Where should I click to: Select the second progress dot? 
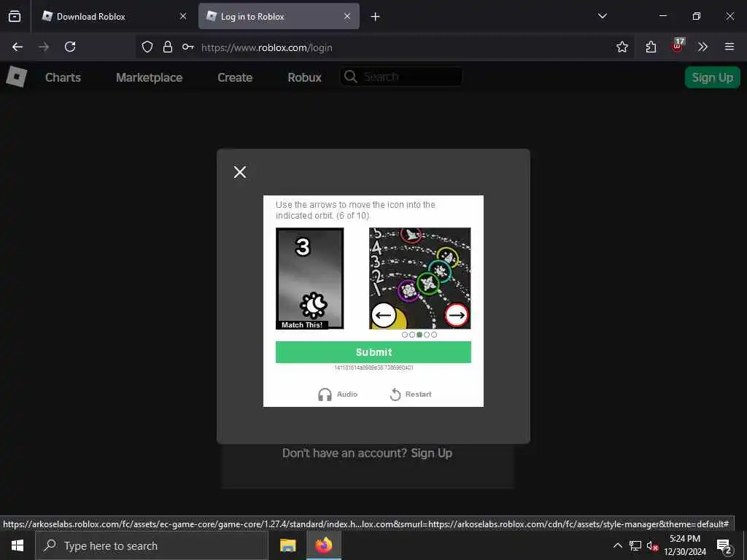[x=412, y=335]
